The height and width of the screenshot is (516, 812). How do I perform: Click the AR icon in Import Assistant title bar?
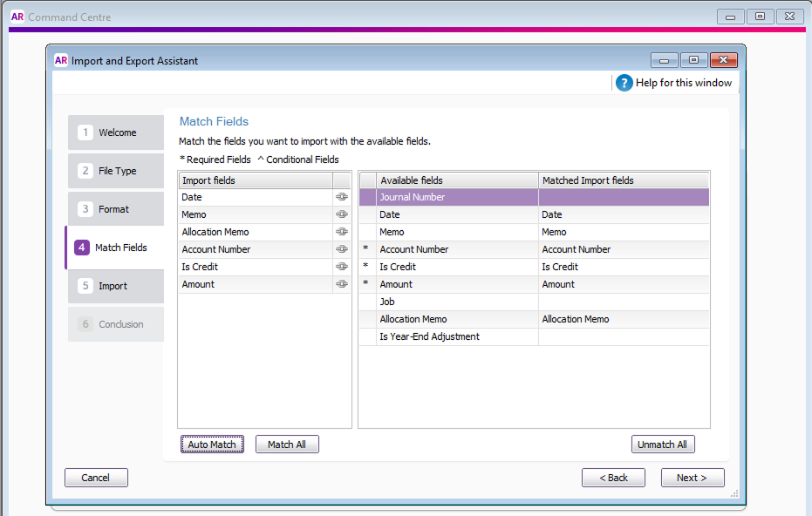click(61, 60)
